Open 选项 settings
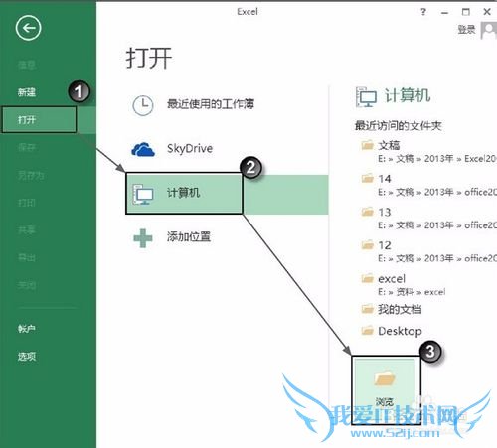The height and width of the screenshot is (448, 497). (27, 357)
